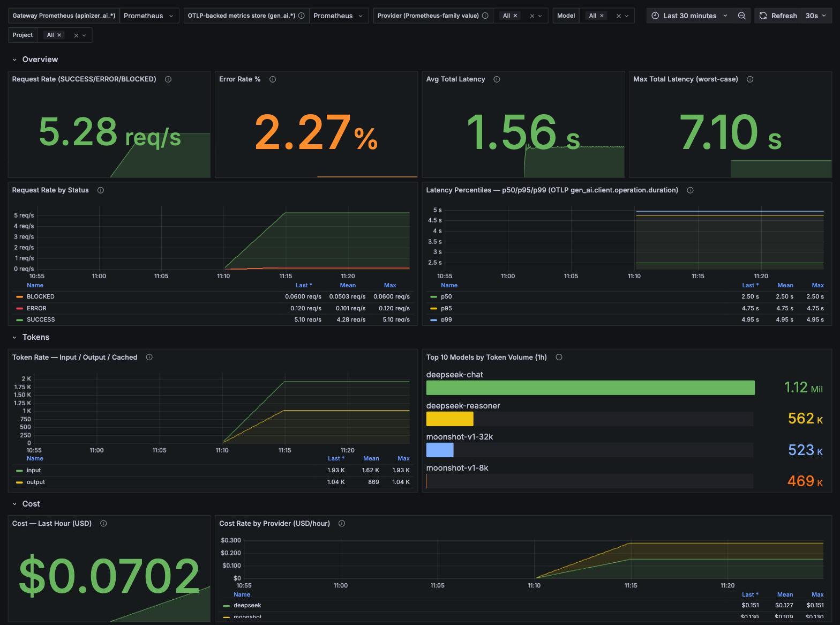Image resolution: width=840 pixels, height=625 pixels.
Task: Click info icon for Cost Rate by Provider
Action: [342, 524]
